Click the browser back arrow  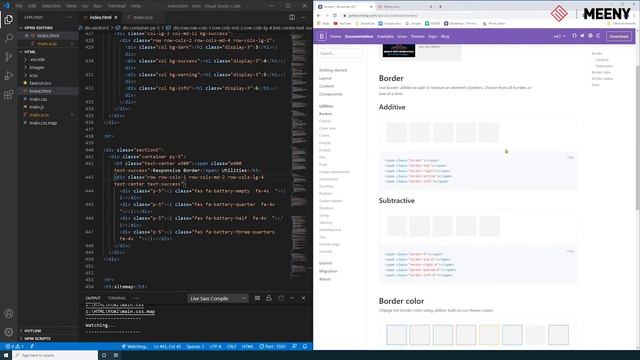coord(319,16)
